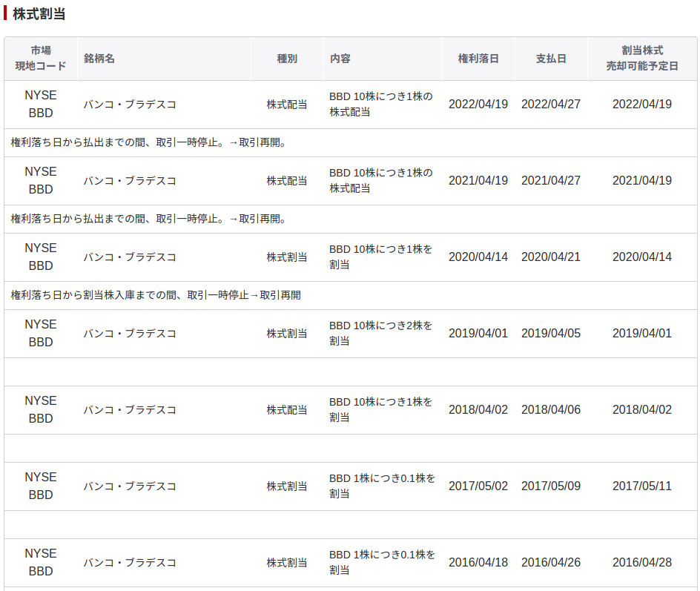Click the 割当株式 売却可能予定日 column header

tap(642, 59)
